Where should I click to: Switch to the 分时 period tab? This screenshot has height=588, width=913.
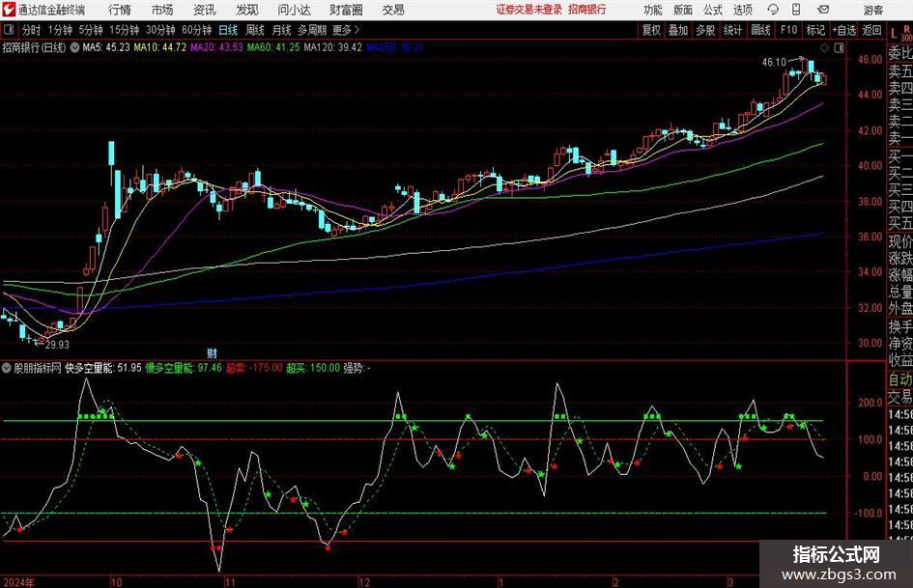(x=31, y=30)
